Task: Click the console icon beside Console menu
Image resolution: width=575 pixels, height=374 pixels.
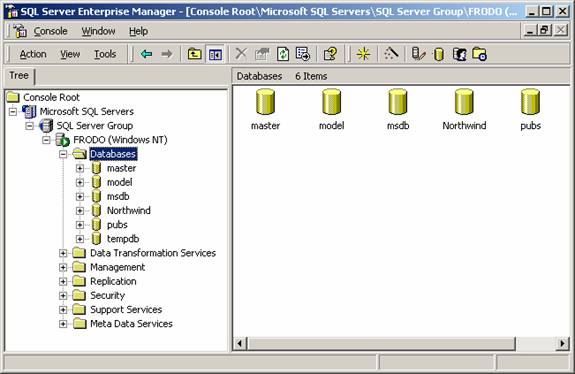Action: point(20,31)
